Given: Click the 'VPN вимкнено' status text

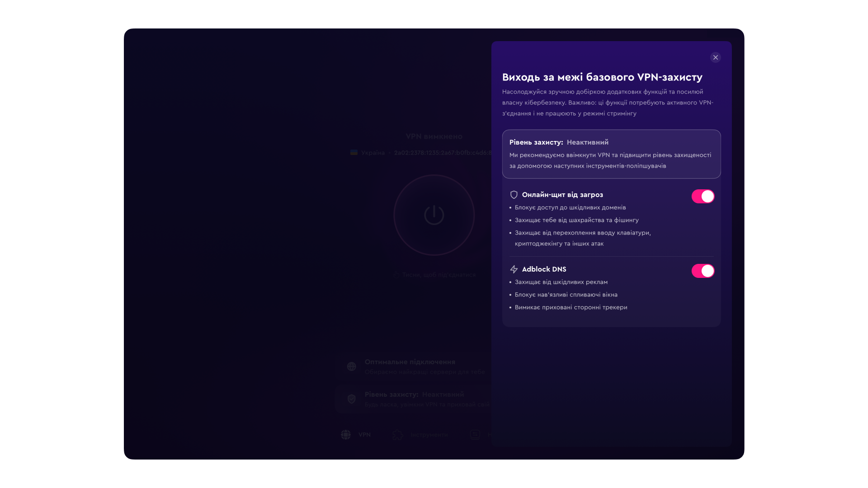Looking at the screenshot, I should pos(434,136).
